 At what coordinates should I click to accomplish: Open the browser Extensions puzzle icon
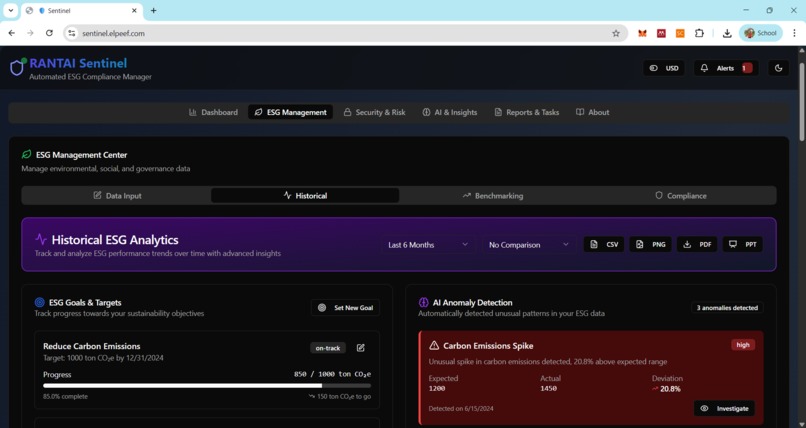tap(699, 33)
